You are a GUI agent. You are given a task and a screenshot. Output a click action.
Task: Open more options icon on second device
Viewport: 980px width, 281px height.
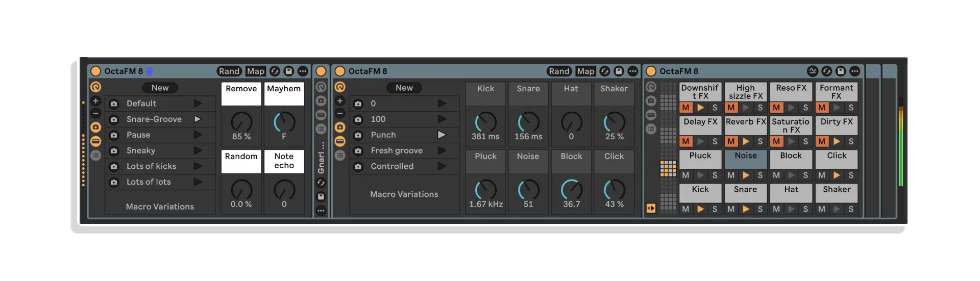pyautogui.click(x=632, y=71)
